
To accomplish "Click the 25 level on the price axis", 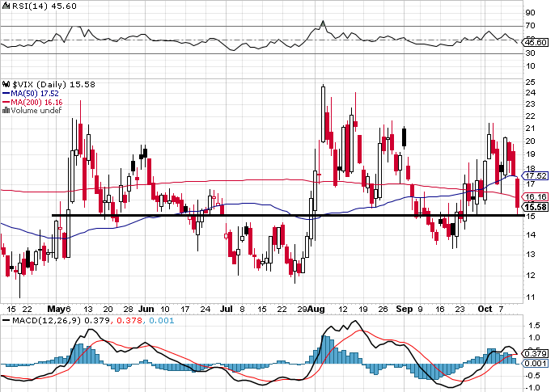I will (x=532, y=82).
